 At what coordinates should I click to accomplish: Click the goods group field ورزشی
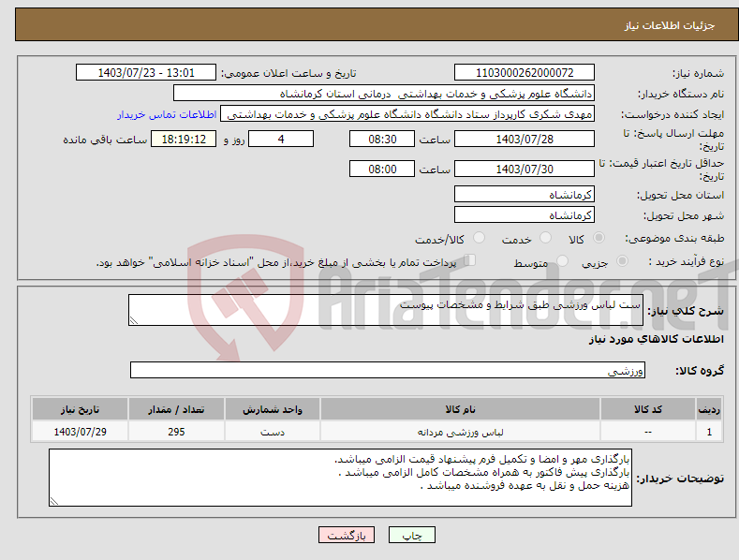pyautogui.click(x=388, y=370)
